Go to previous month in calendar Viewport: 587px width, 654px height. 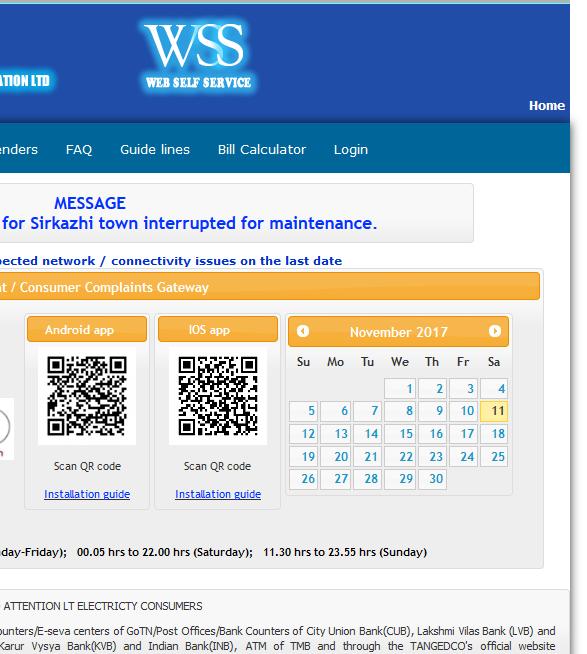pyautogui.click(x=303, y=331)
